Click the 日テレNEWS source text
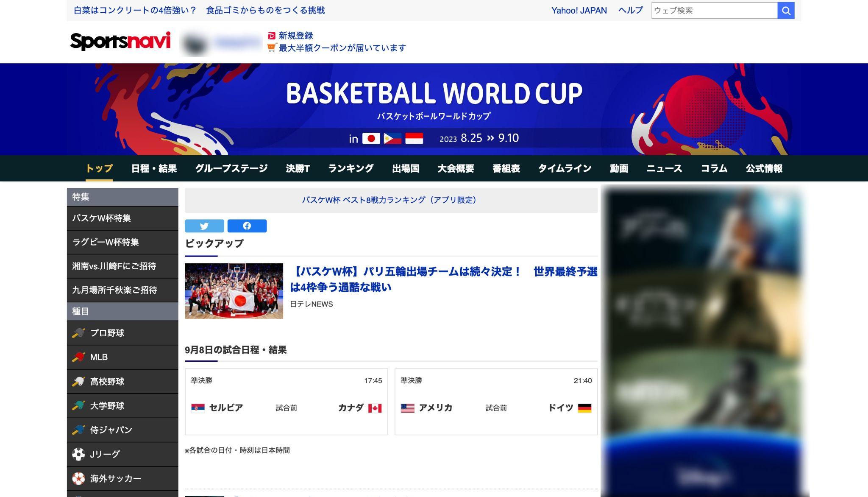Screen dimensions: 868x497 click(312, 304)
